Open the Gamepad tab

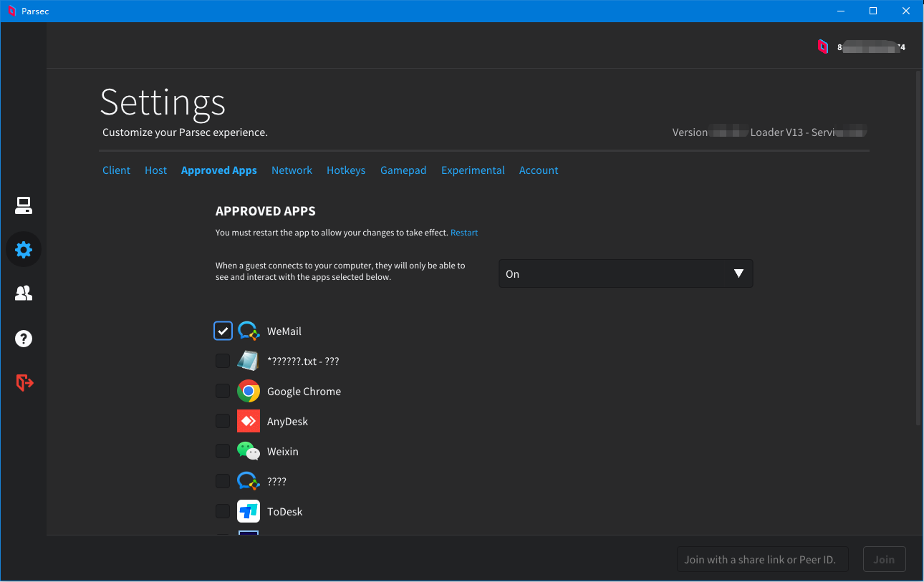click(x=403, y=170)
